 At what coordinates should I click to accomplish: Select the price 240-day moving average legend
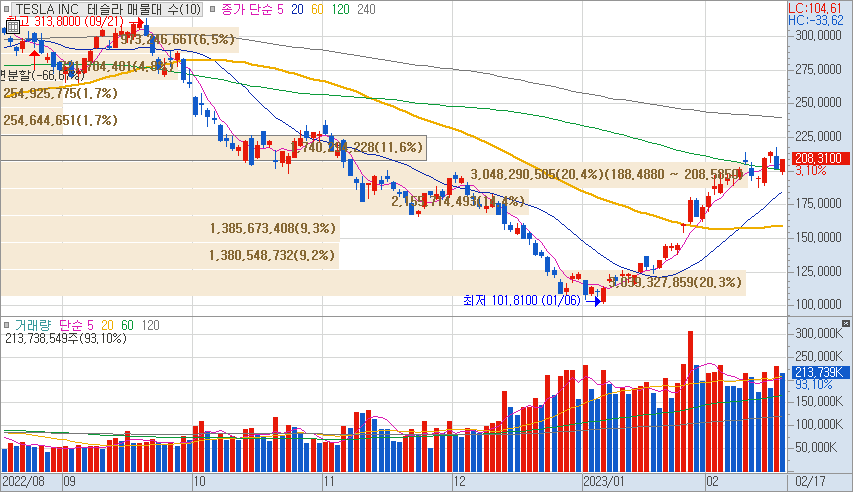coord(366,9)
